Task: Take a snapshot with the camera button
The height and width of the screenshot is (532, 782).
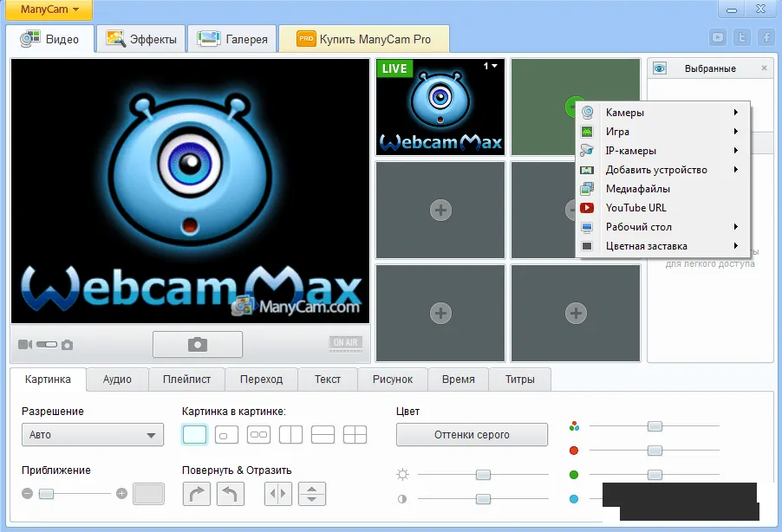Action: click(198, 344)
